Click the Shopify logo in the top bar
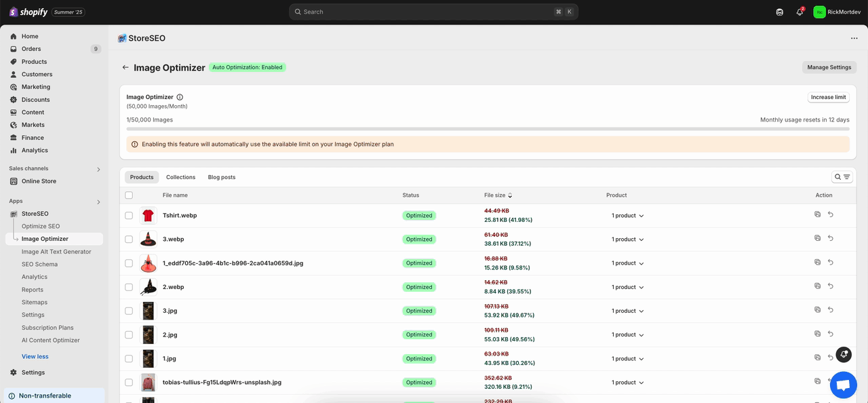 (28, 12)
